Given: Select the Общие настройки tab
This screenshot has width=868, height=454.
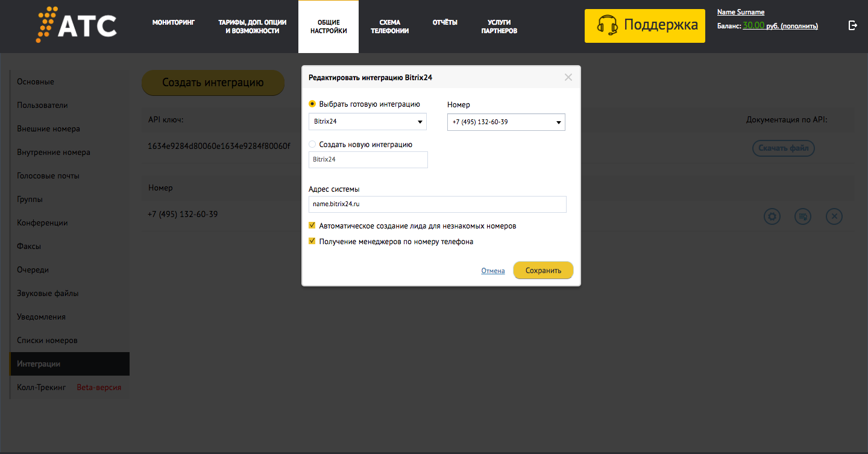Looking at the screenshot, I should (329, 27).
